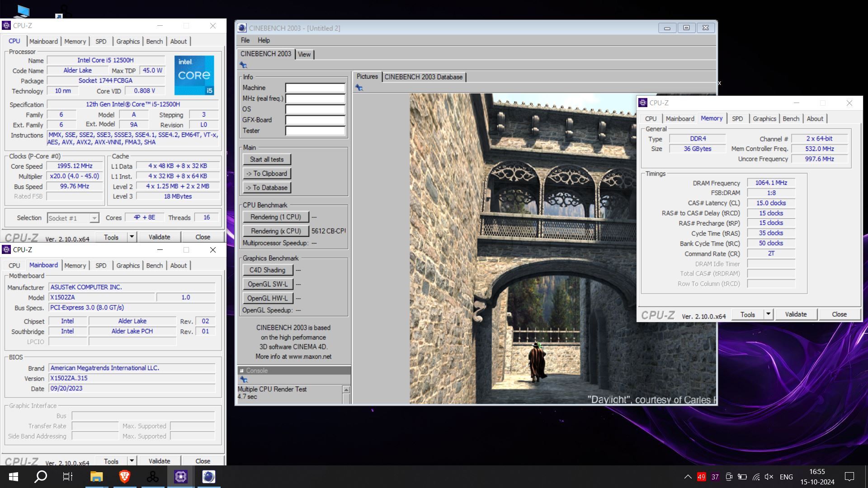Open SPD tab in right CPU-Z window
The height and width of the screenshot is (488, 868).
point(737,118)
